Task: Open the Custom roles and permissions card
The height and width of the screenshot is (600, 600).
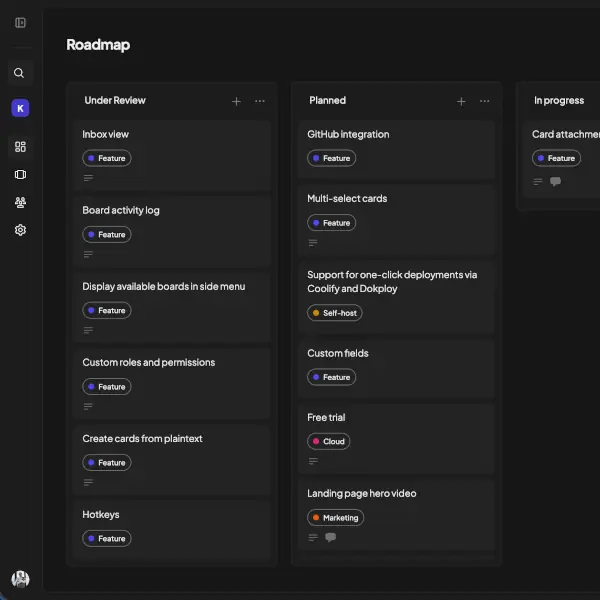Action: (x=148, y=362)
